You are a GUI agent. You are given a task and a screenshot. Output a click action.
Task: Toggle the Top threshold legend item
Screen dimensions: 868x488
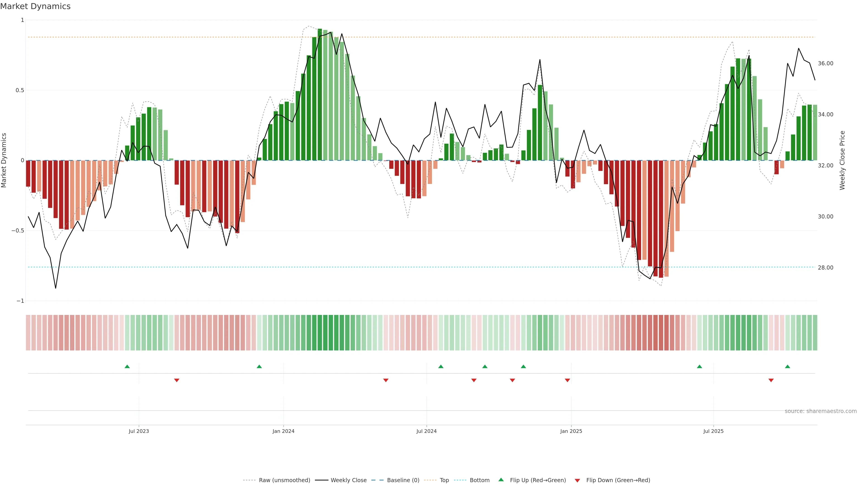pyautogui.click(x=444, y=480)
